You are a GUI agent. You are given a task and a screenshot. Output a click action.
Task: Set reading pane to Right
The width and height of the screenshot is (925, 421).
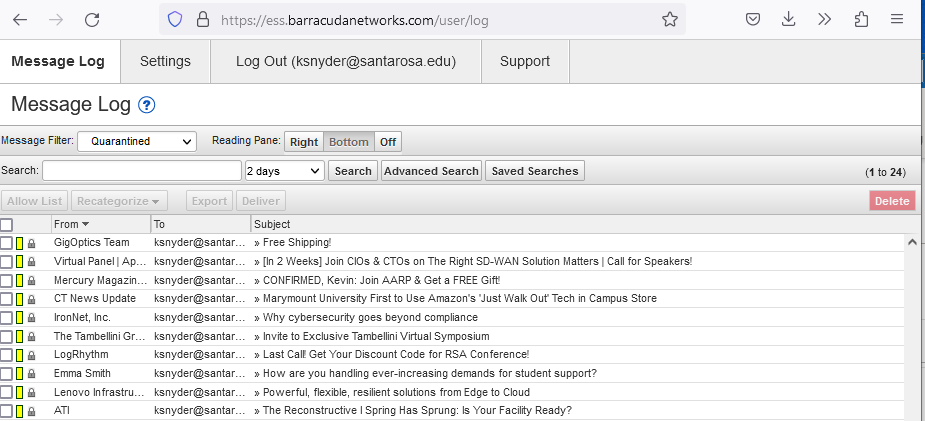(304, 142)
